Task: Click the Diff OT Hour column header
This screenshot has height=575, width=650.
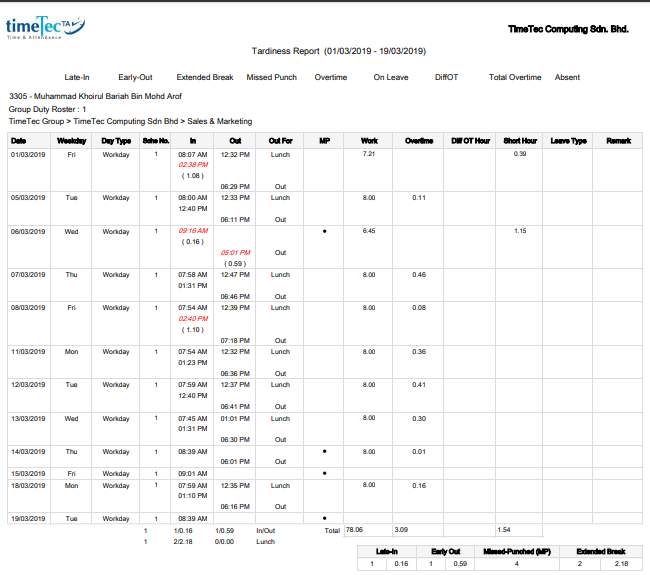Action: click(x=471, y=141)
